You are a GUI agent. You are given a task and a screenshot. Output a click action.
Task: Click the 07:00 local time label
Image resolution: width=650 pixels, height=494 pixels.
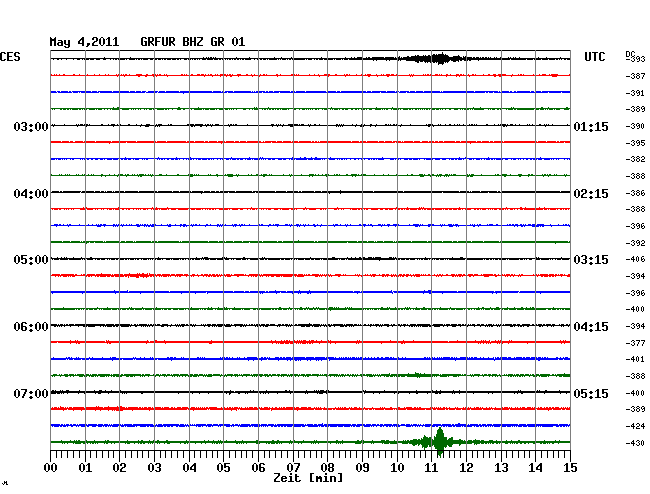coord(31,393)
